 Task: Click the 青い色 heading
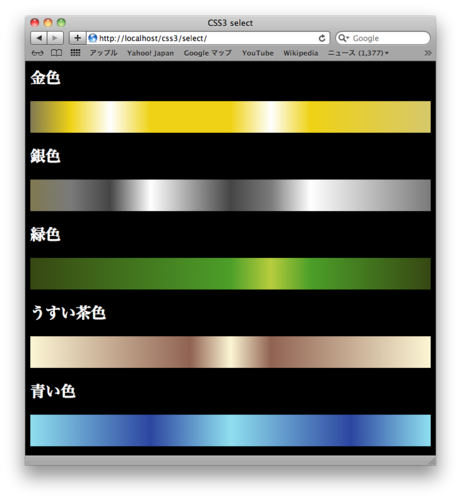pyautogui.click(x=53, y=391)
